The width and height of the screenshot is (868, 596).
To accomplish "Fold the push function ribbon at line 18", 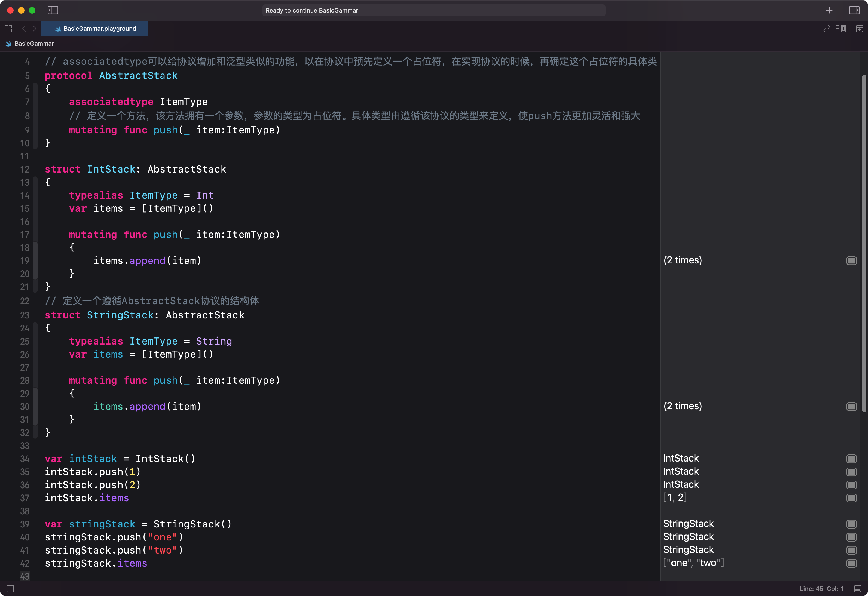I will (35, 261).
